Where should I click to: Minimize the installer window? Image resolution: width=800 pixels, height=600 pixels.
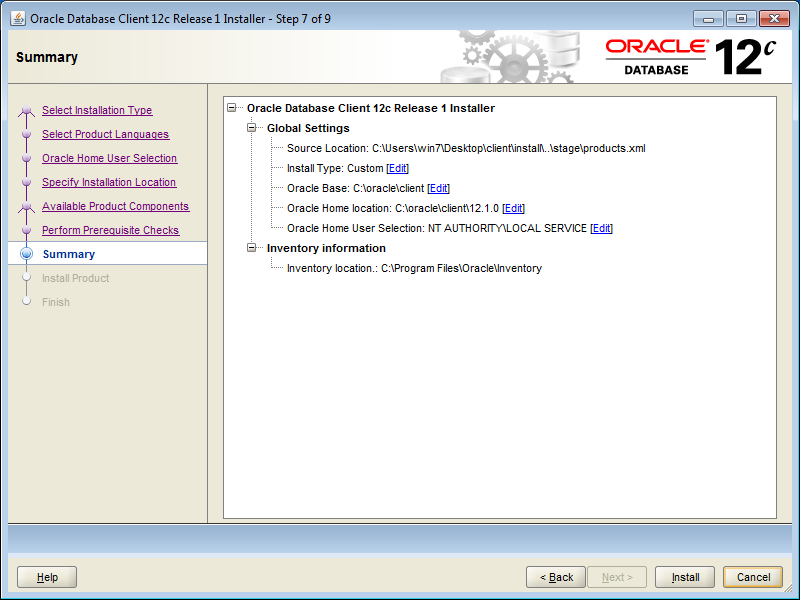[x=708, y=19]
